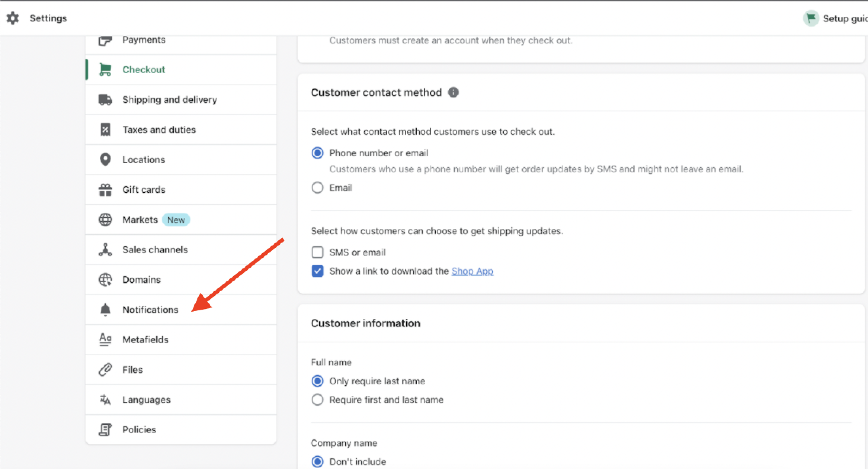Screen dimensions: 868x469
Task: Open the Metafields settings page
Action: [145, 340]
